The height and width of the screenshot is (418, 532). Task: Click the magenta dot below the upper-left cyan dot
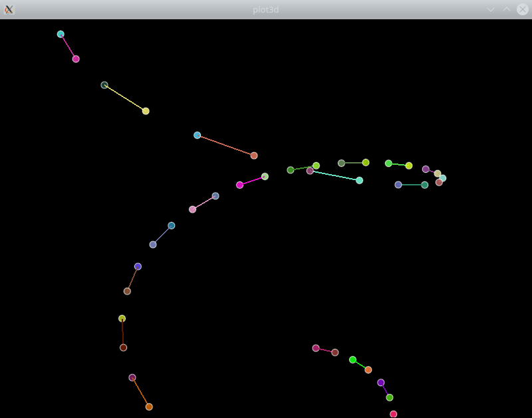[74, 58]
